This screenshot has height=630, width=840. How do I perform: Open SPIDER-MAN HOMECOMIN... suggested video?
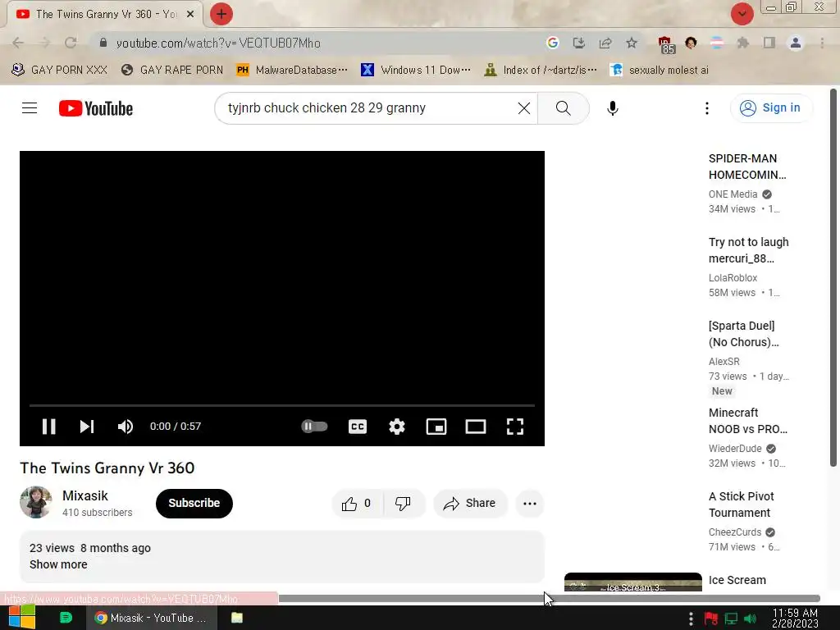[x=747, y=167]
